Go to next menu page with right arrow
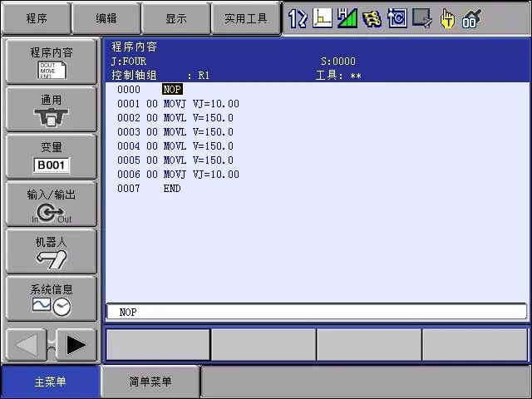The image size is (532, 399). tap(76, 345)
